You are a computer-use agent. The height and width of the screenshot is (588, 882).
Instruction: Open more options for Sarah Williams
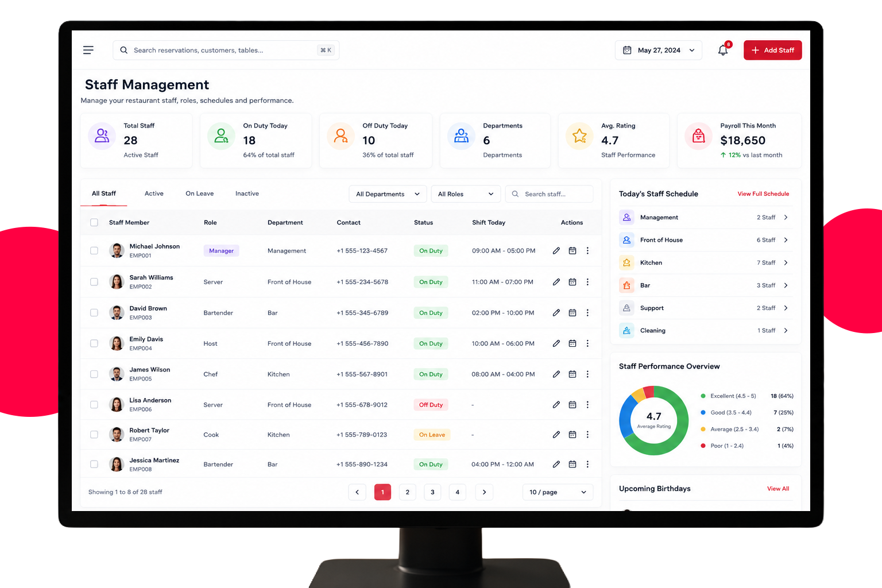(x=587, y=282)
